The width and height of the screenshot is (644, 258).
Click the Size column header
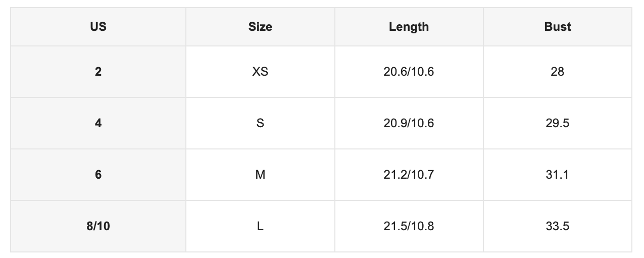pos(260,27)
